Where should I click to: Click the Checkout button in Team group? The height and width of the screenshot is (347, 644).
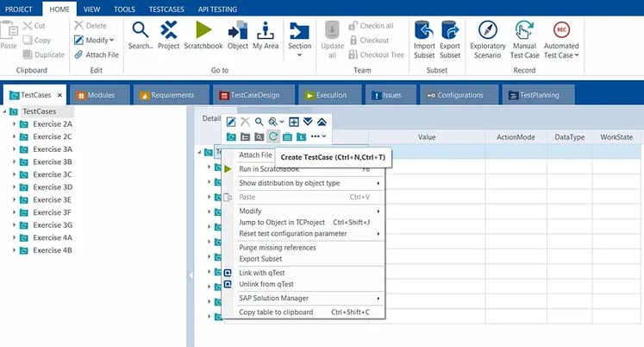[369, 41]
